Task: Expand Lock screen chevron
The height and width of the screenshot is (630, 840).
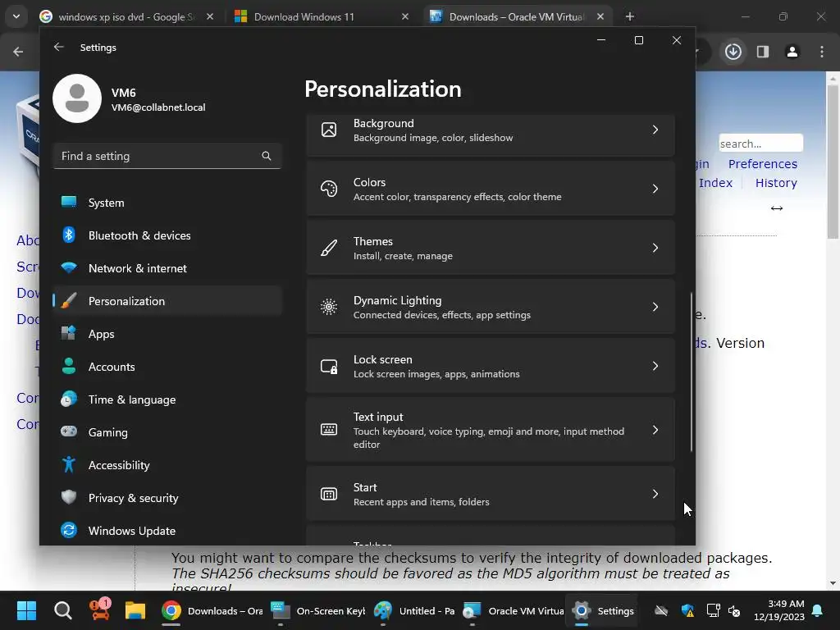Action: 655,366
